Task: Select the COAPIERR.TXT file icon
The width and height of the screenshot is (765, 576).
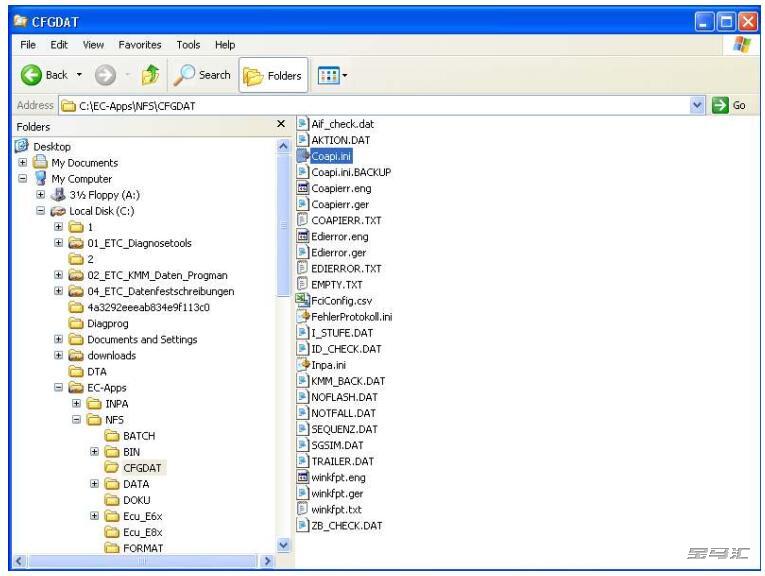Action: tap(303, 220)
